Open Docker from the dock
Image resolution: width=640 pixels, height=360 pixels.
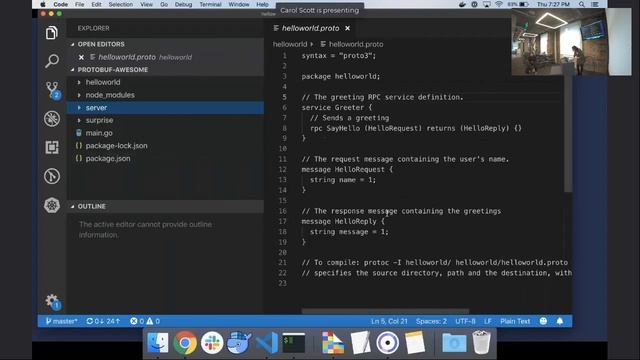[x=239, y=342]
